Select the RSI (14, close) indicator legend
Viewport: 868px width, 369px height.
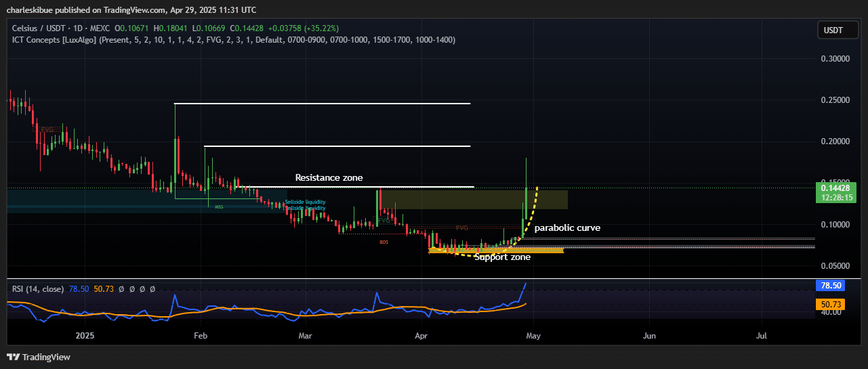click(38, 289)
